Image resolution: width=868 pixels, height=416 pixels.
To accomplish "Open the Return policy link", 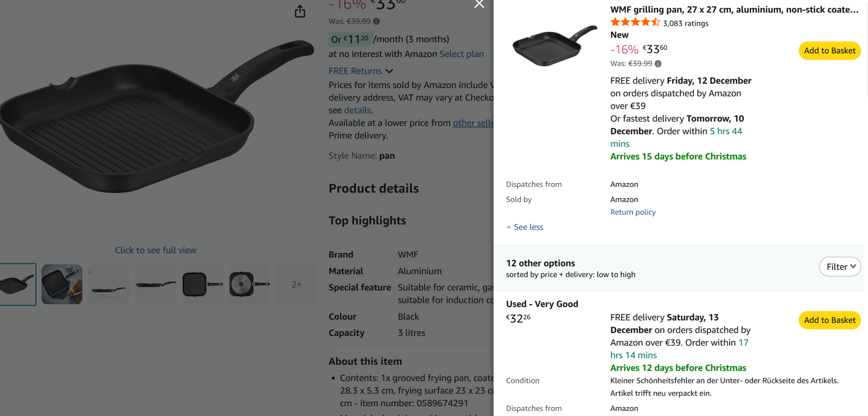I will pos(633,212).
